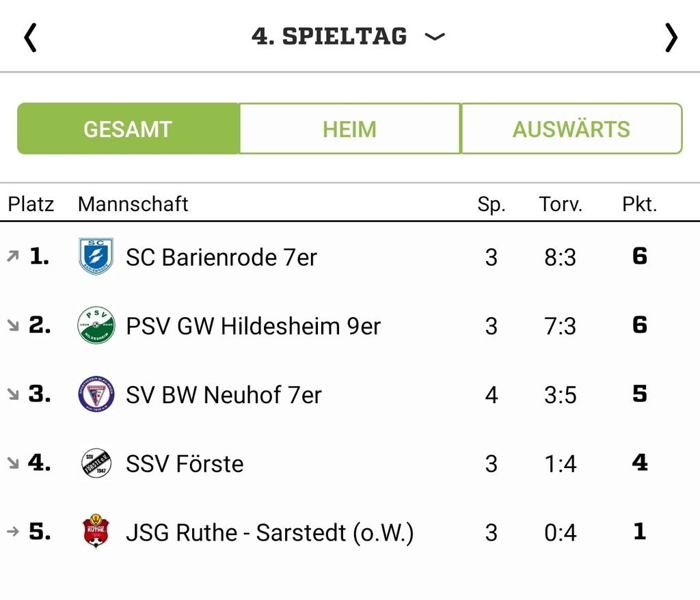Viewport: 700px width, 600px height.
Task: Open PSV GW Hildesheim 9er team page
Action: coord(253,327)
